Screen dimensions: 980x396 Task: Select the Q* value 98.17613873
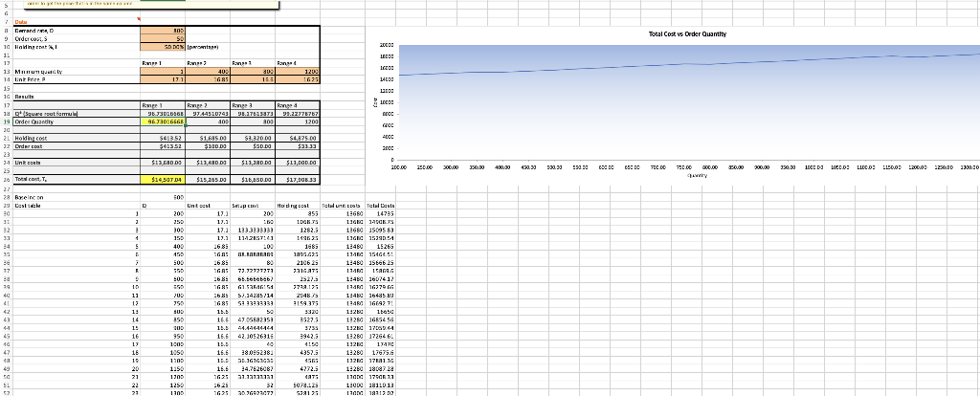pos(253,114)
